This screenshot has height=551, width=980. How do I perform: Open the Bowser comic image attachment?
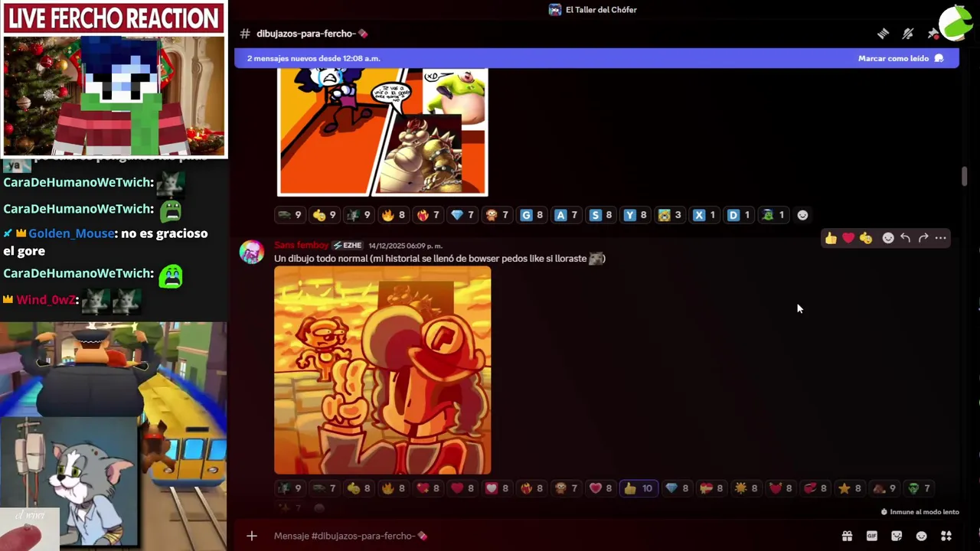[382, 132]
